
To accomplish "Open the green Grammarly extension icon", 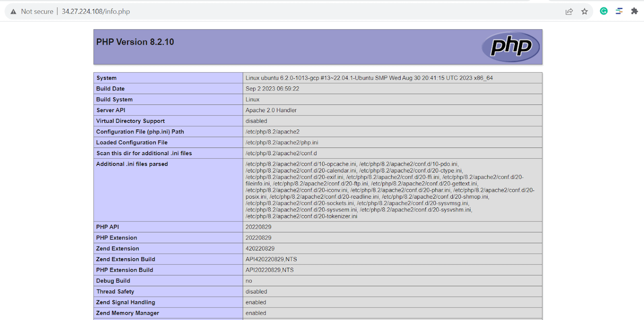I will (603, 11).
